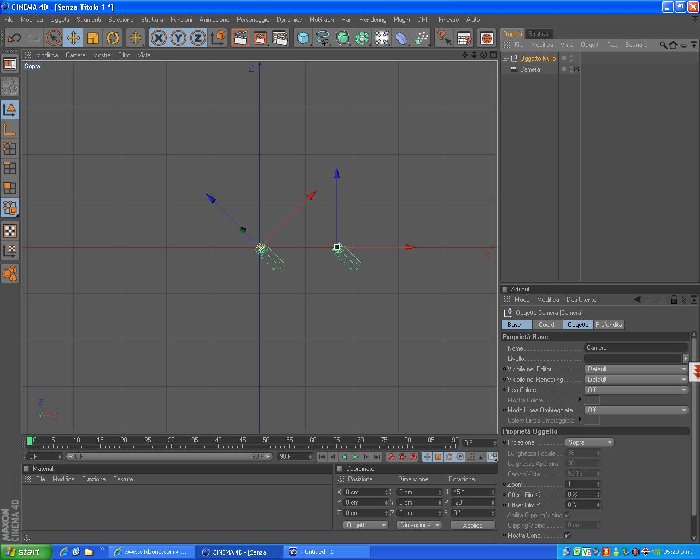Activate the Scale tool icon

click(x=93, y=38)
